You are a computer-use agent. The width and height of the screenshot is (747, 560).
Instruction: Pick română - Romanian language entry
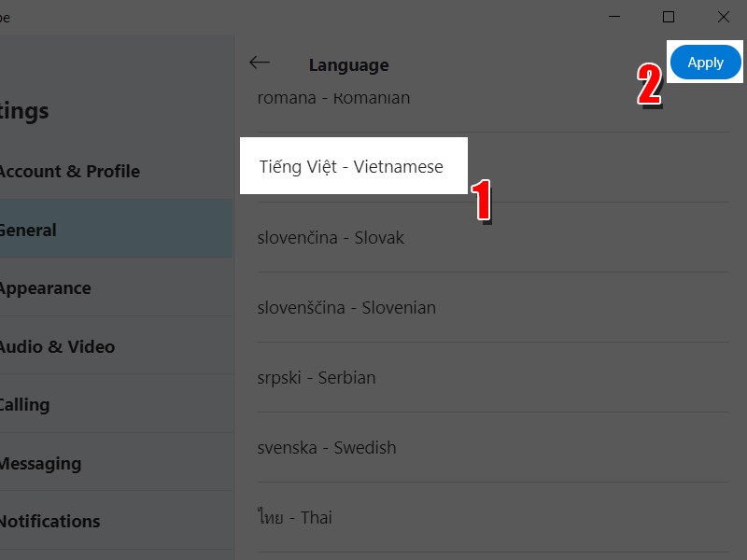click(x=333, y=98)
